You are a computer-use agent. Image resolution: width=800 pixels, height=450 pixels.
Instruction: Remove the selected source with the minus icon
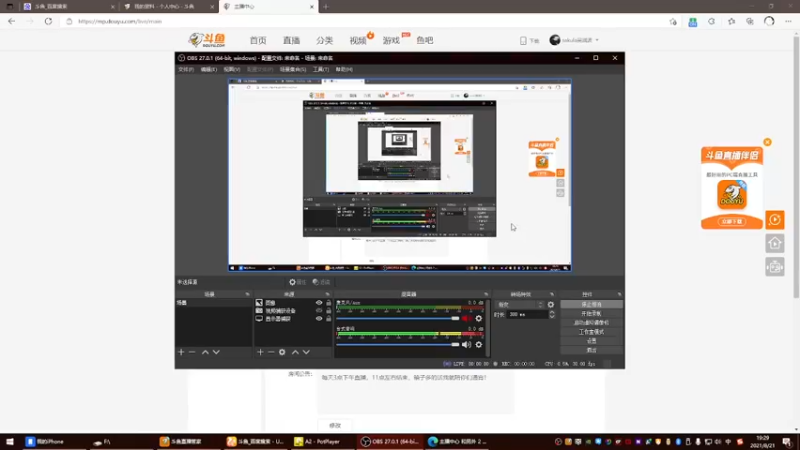coord(271,352)
